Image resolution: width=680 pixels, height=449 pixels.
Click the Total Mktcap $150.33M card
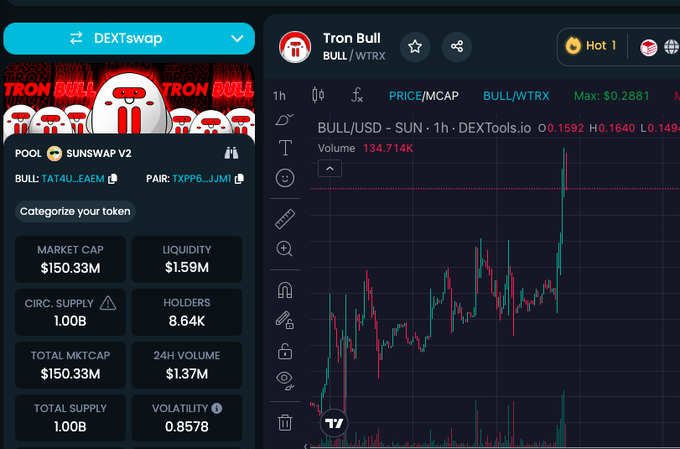(x=70, y=365)
